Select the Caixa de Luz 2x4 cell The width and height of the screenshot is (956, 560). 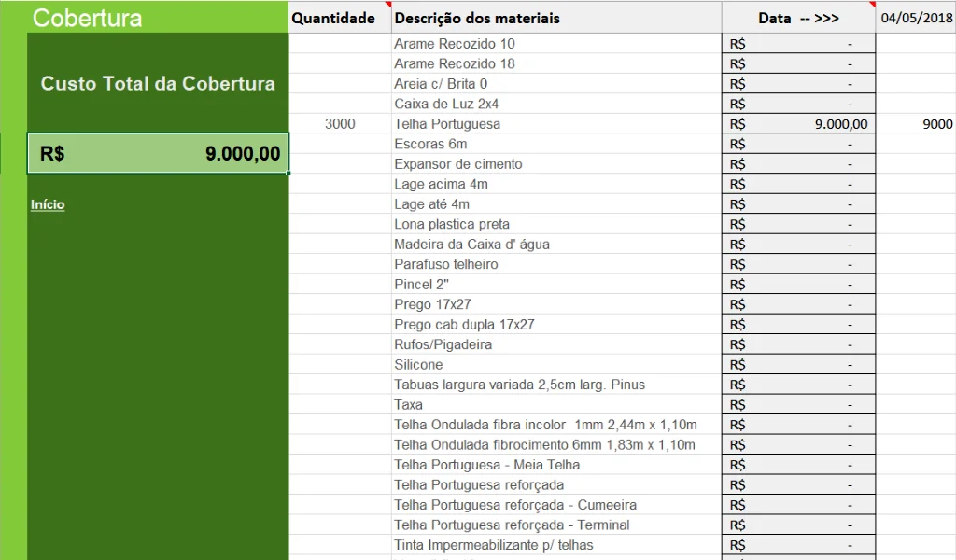tap(556, 104)
